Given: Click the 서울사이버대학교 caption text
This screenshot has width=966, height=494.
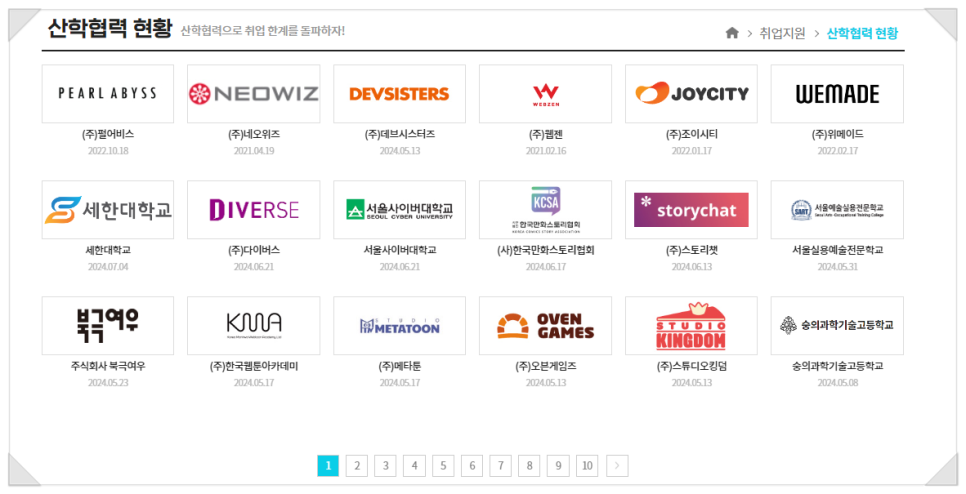Looking at the screenshot, I should tap(399, 250).
